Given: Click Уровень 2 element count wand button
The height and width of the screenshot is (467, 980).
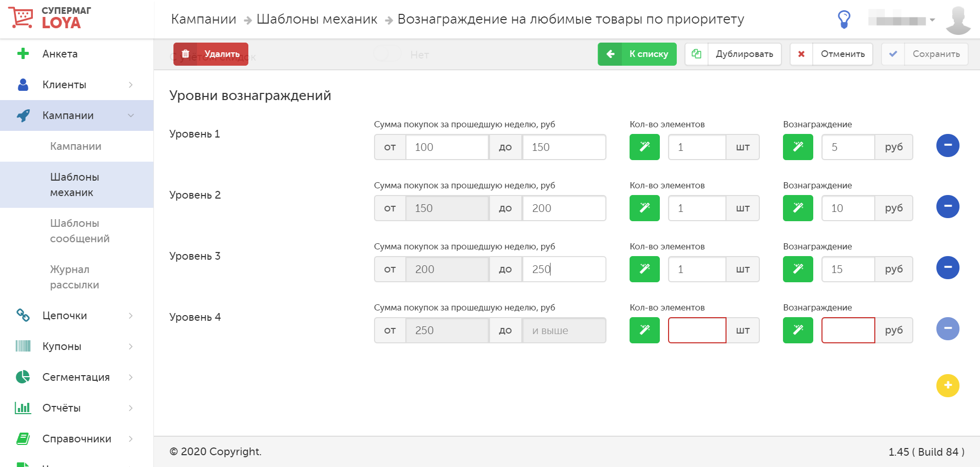Looking at the screenshot, I should click(x=644, y=208).
